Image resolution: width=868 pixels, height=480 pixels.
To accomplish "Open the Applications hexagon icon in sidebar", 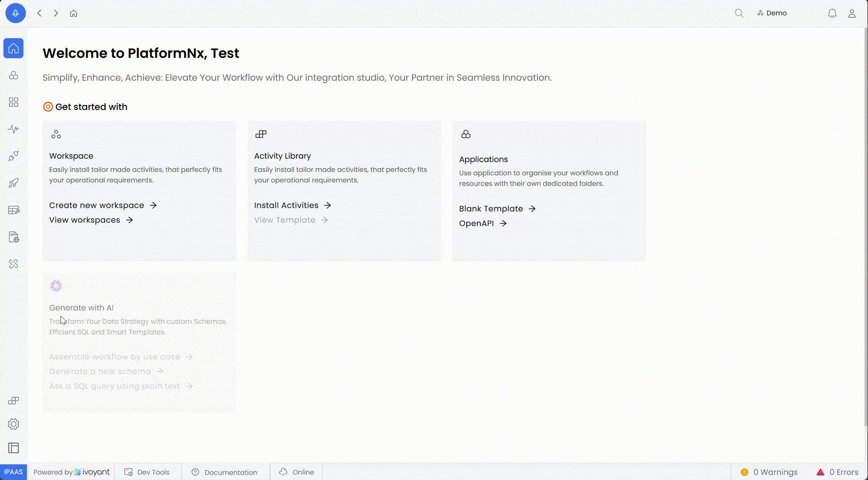I will (x=14, y=75).
